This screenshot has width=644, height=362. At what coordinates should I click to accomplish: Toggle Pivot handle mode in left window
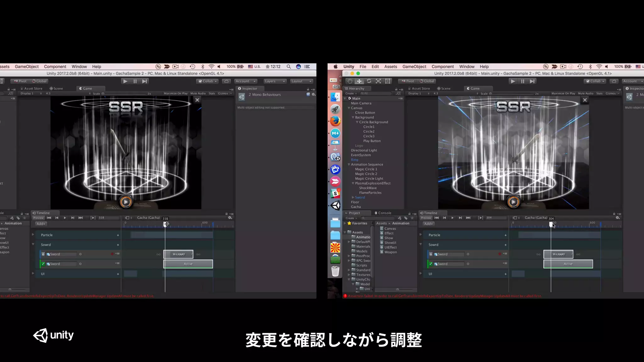pos(20,81)
